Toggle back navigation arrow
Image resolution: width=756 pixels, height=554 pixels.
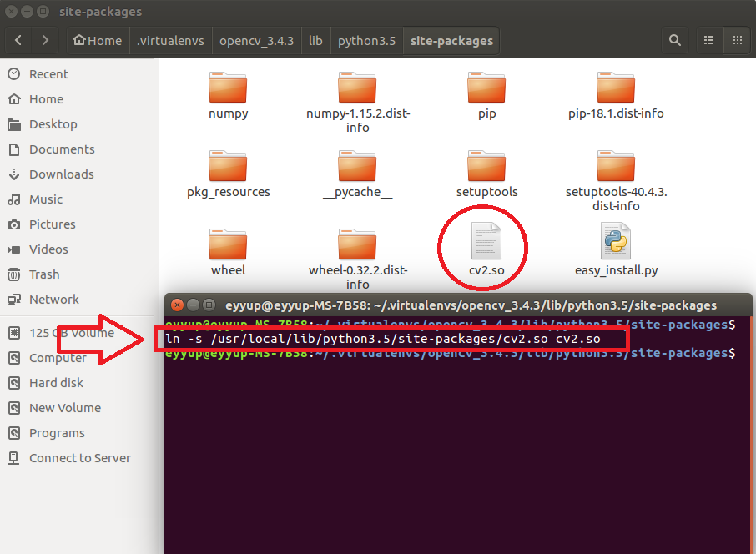[18, 39]
